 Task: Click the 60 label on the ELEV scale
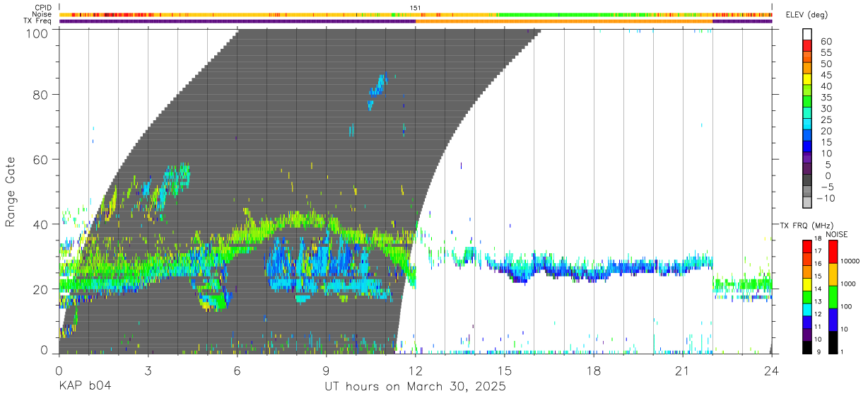pos(826,41)
